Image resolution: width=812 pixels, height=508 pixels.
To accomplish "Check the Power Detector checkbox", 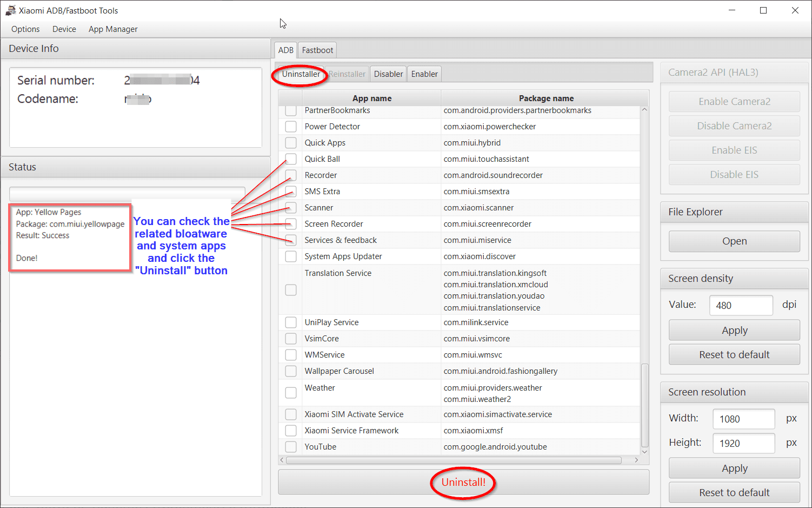I will click(x=291, y=127).
